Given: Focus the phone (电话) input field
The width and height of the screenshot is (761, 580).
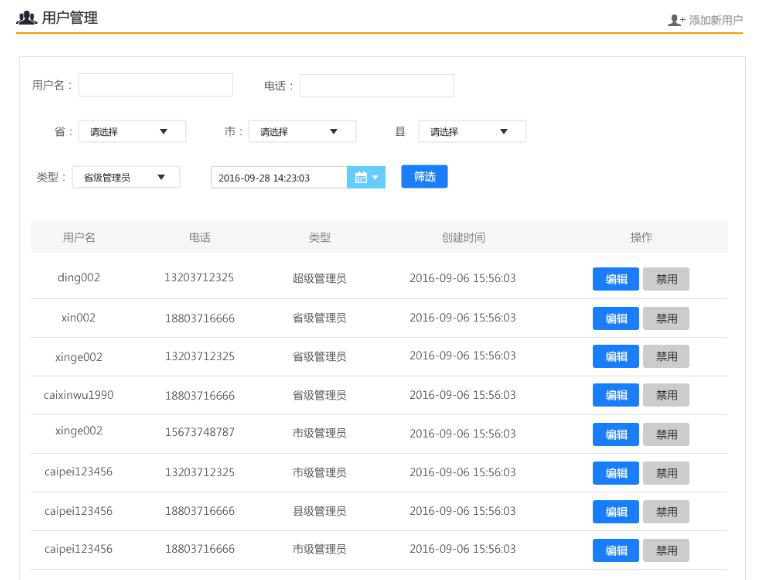Looking at the screenshot, I should [376, 86].
